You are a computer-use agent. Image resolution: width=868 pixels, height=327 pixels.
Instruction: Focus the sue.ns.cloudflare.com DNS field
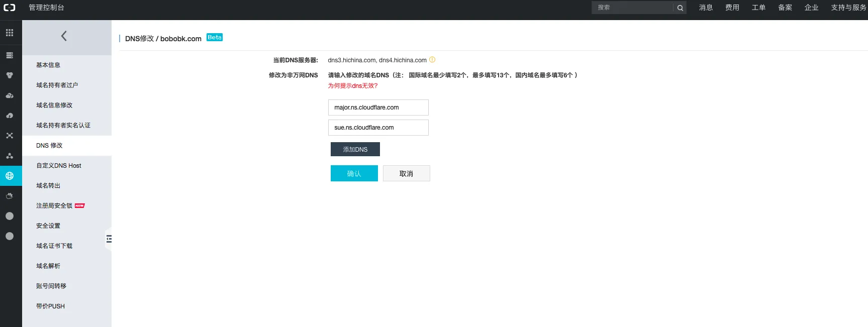[x=378, y=128]
